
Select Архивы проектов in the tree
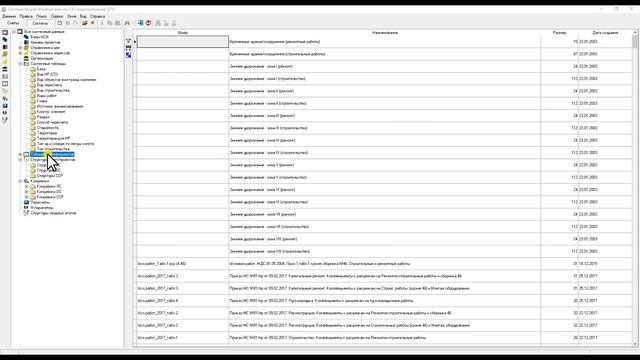[45, 42]
